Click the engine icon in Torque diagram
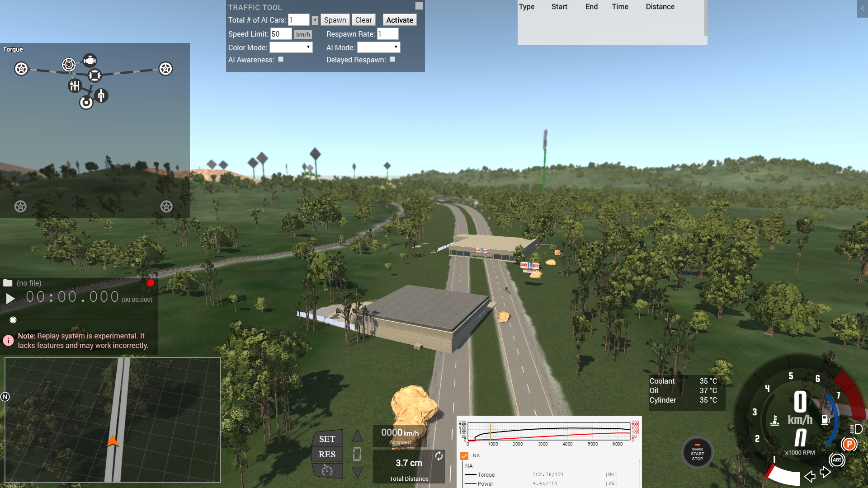 coord(90,60)
